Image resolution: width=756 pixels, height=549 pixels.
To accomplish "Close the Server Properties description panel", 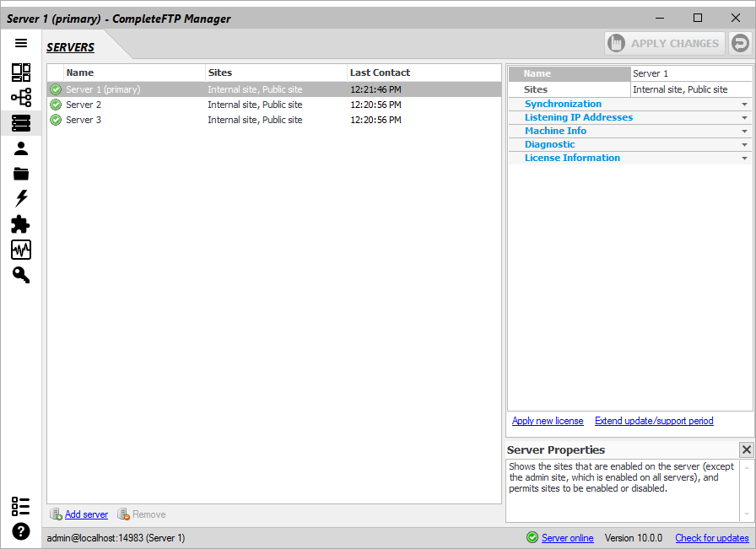I will coord(747,449).
